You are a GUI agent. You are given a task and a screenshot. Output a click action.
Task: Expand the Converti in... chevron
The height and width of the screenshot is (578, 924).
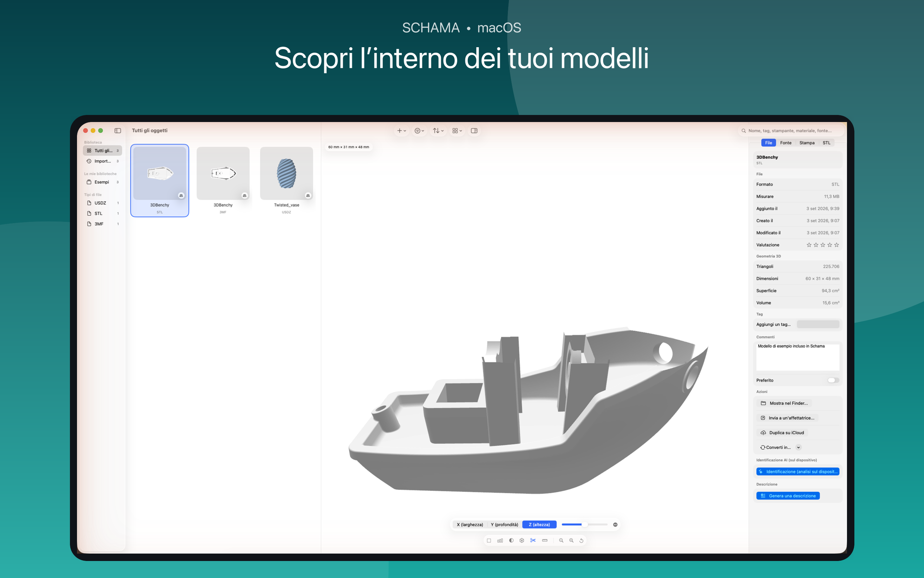(798, 447)
